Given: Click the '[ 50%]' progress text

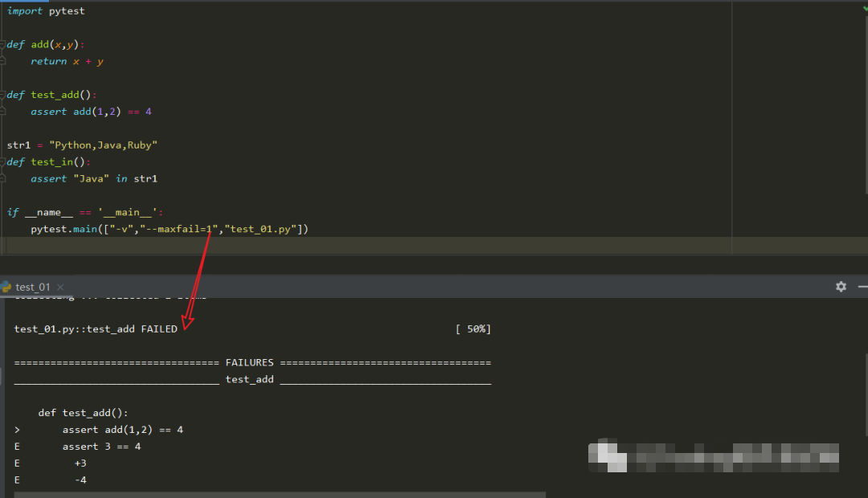Looking at the screenshot, I should click(473, 329).
